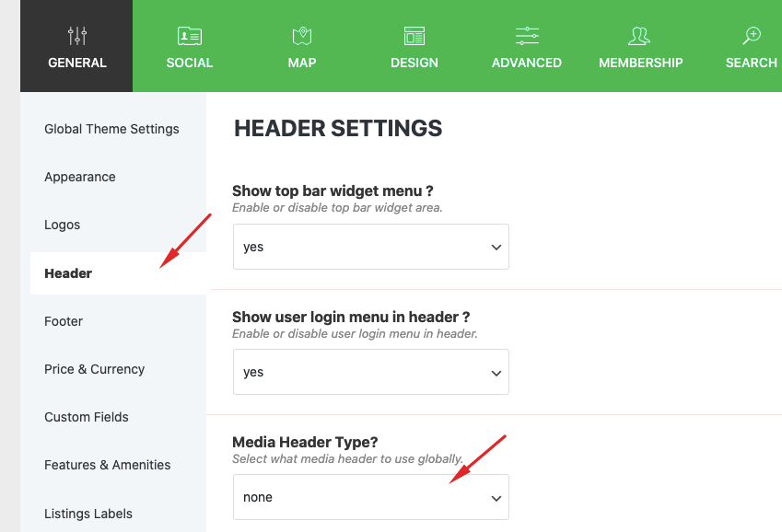Image resolution: width=782 pixels, height=532 pixels.
Task: Select Header in the sidebar
Action: pos(68,273)
